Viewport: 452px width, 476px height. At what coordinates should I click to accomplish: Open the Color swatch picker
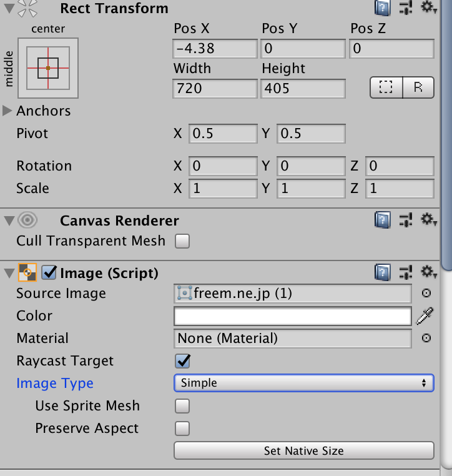[x=293, y=315]
